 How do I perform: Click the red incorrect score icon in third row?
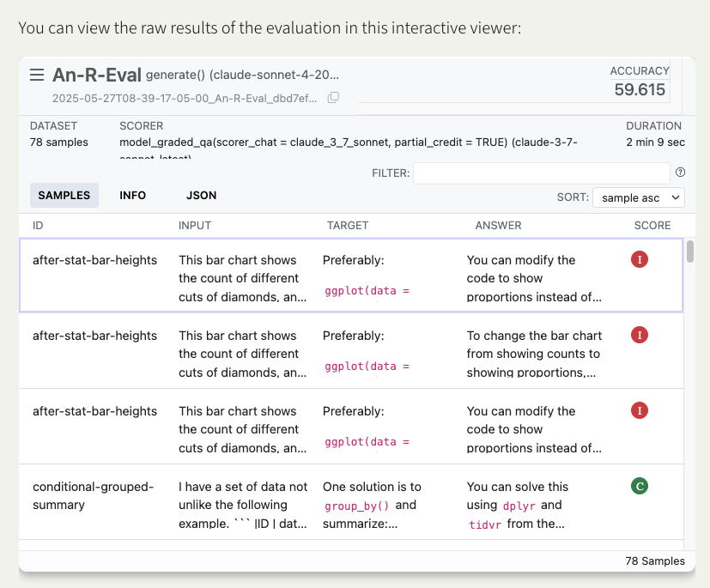click(639, 410)
